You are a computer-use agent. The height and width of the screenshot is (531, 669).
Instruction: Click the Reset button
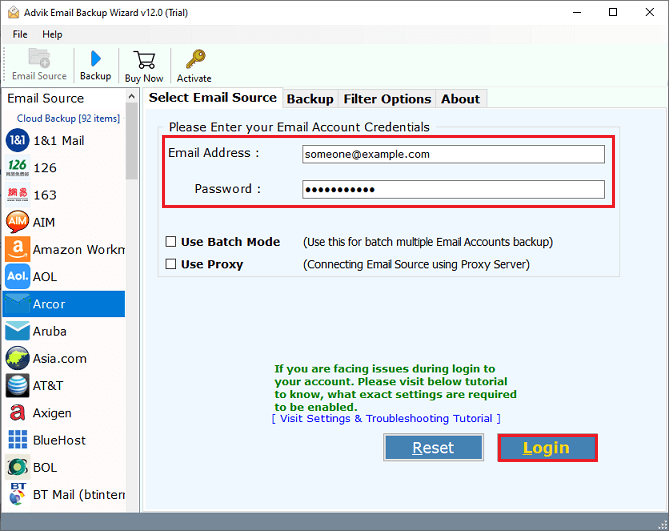(x=433, y=447)
